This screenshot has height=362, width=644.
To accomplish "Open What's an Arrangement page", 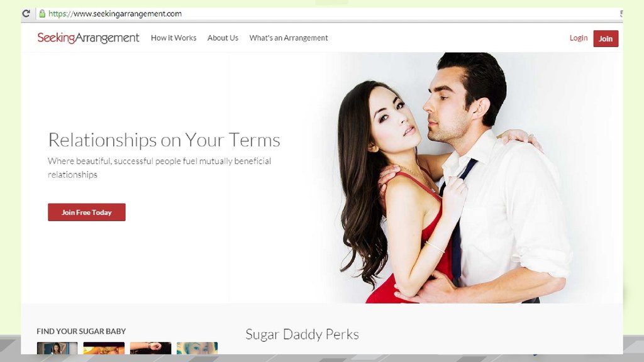I will pos(288,38).
